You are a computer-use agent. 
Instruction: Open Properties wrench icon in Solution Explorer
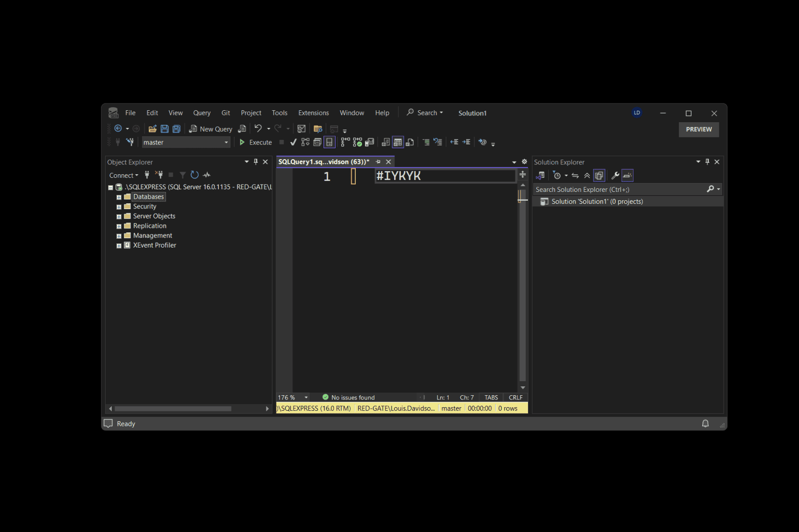[x=615, y=175]
